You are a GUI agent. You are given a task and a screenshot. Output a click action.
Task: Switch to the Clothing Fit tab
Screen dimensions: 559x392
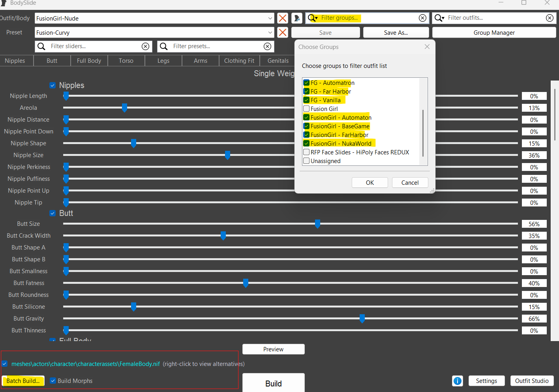[x=239, y=61]
